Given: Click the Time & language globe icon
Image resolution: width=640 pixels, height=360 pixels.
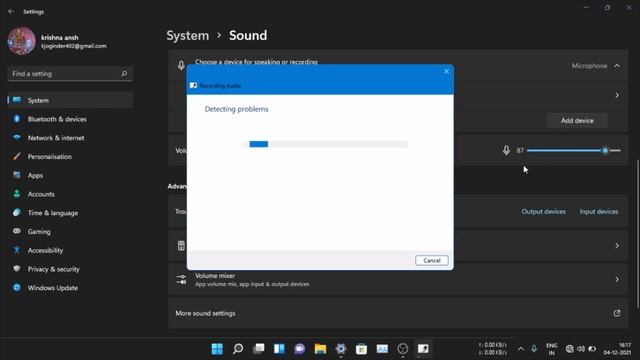Looking at the screenshot, I should pos(17,213).
